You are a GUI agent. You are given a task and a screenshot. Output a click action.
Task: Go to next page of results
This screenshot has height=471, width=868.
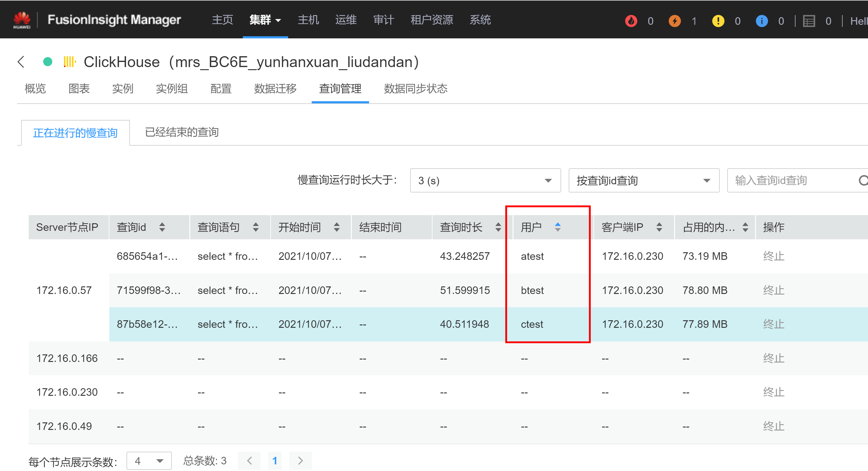tap(300, 460)
